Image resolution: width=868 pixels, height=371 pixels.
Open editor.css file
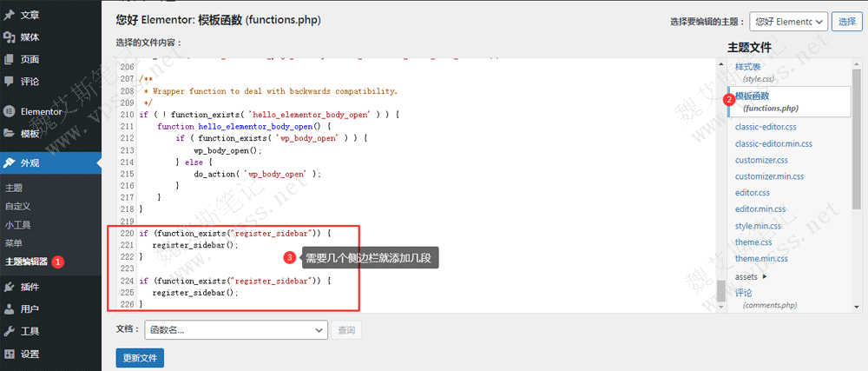pyautogui.click(x=753, y=193)
